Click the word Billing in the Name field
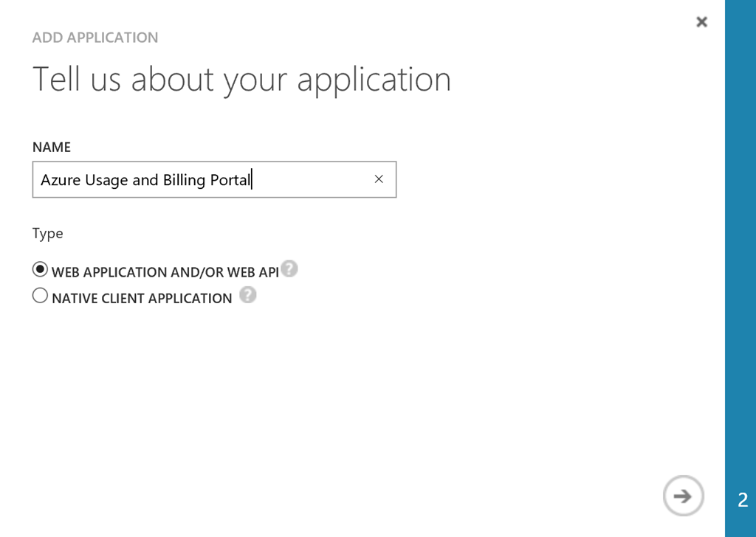Screen dimensions: 756x537 click(x=185, y=180)
